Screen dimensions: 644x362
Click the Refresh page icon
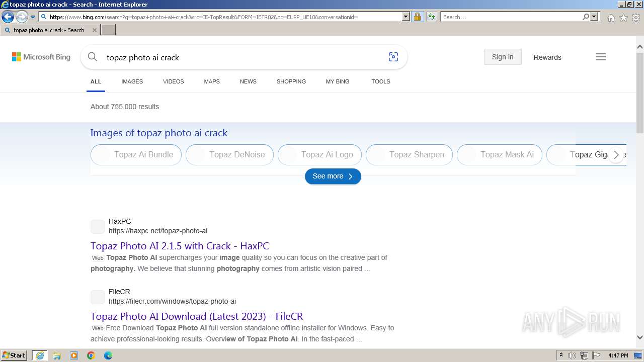pos(431,17)
